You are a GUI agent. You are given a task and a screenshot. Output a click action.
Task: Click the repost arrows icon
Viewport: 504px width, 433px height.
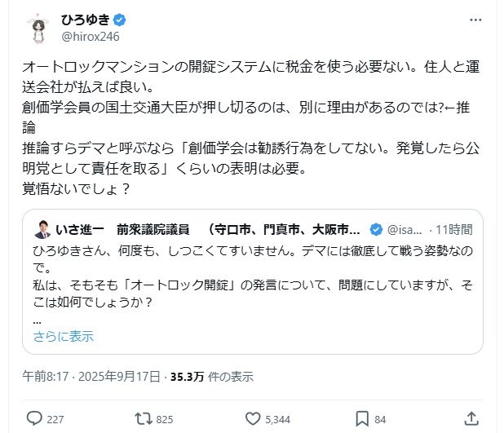click(x=144, y=418)
